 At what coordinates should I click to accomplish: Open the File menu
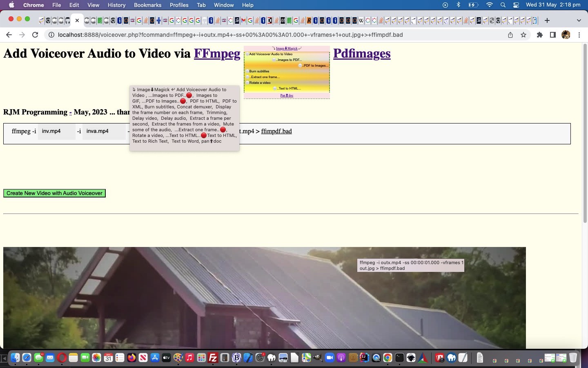point(57,5)
